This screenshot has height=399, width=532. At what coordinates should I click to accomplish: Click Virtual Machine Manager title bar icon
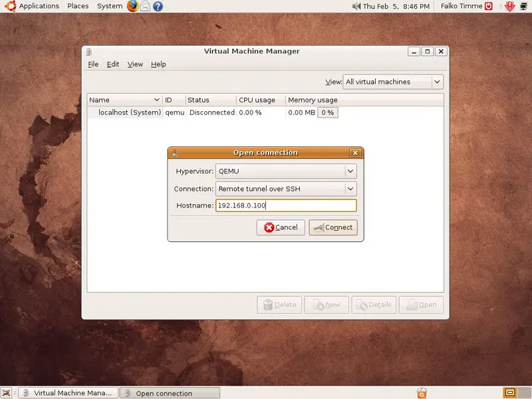(x=89, y=52)
